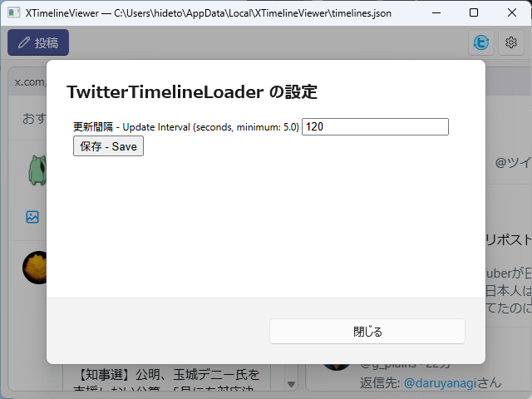Click the XTimelineViewer app icon in title bar
Image resolution: width=532 pixels, height=399 pixels.
14,13
